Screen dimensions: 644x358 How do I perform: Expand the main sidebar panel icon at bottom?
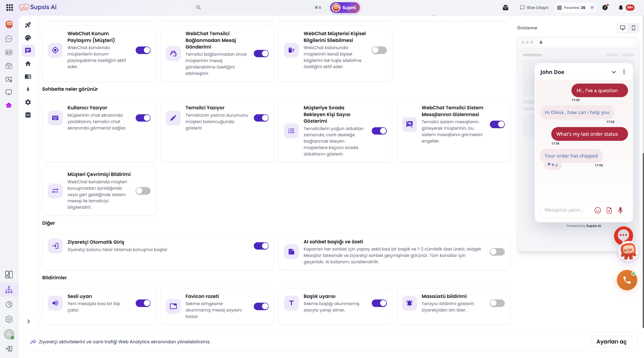click(9, 349)
